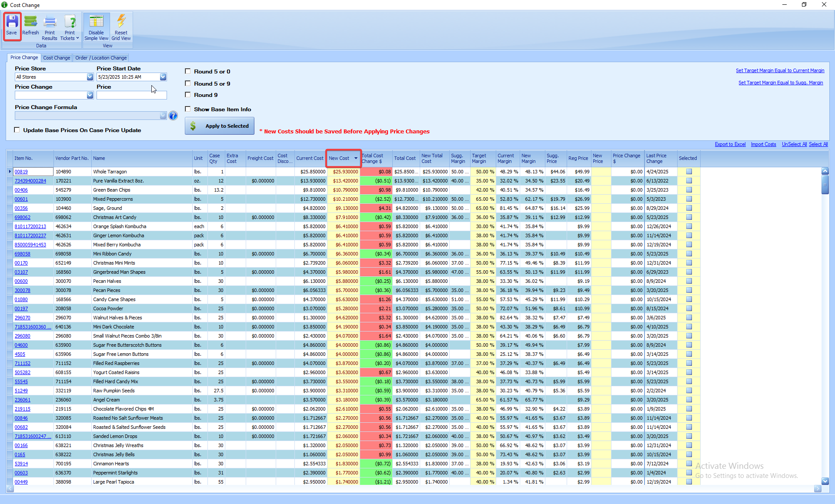Click the Apply to Selected button
The width and height of the screenshot is (835, 504).
tap(220, 126)
